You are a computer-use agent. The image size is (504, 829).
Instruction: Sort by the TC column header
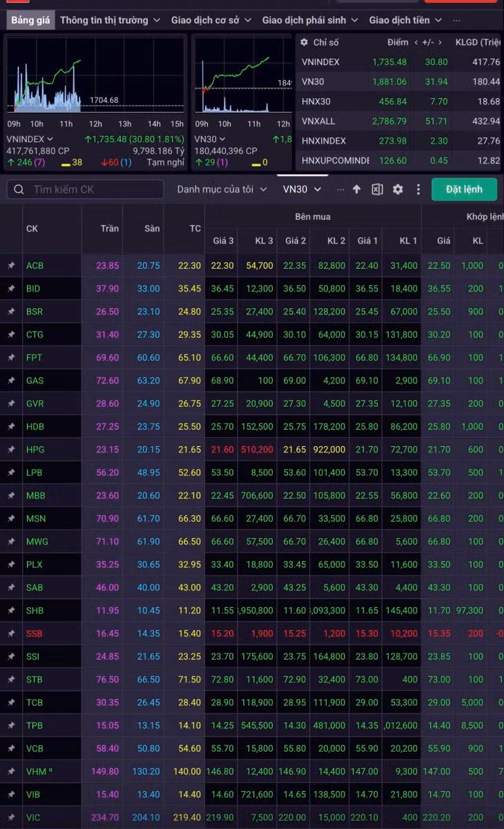click(x=195, y=228)
